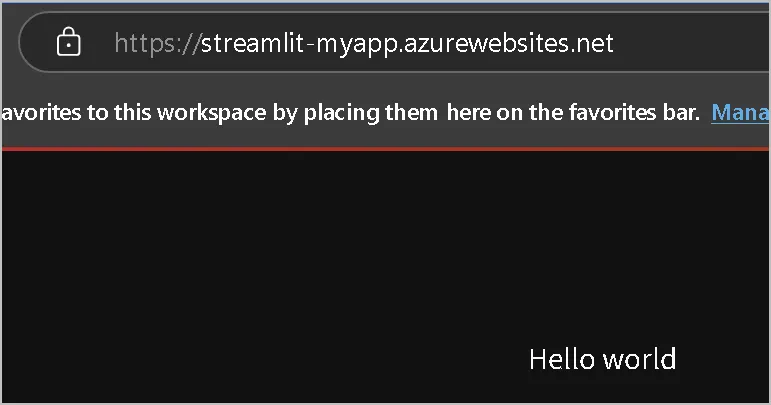This screenshot has height=405, width=771.
Task: Click the Hello world text
Action: [x=602, y=359]
